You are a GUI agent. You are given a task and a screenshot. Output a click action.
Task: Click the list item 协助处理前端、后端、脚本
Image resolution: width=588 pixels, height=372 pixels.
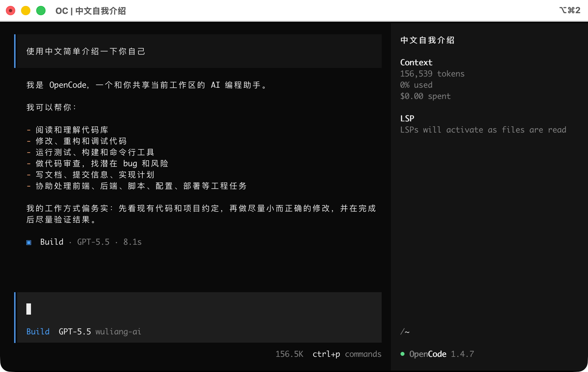[x=136, y=186]
